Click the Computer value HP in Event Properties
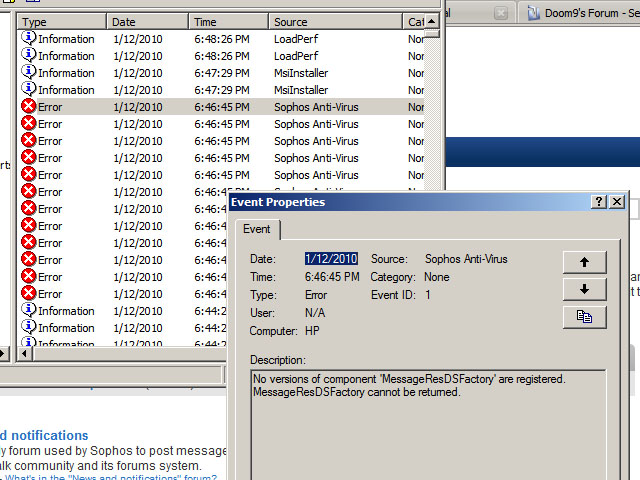The image size is (640, 480). [x=312, y=331]
